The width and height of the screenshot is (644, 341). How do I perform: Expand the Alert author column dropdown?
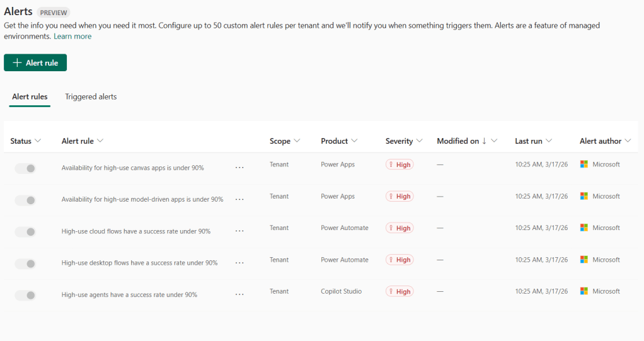pyautogui.click(x=628, y=141)
